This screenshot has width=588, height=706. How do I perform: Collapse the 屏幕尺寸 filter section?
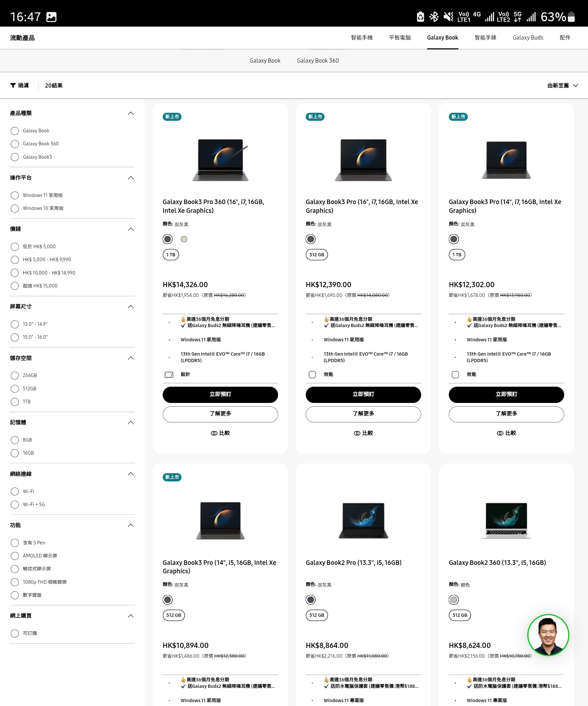pyautogui.click(x=131, y=307)
